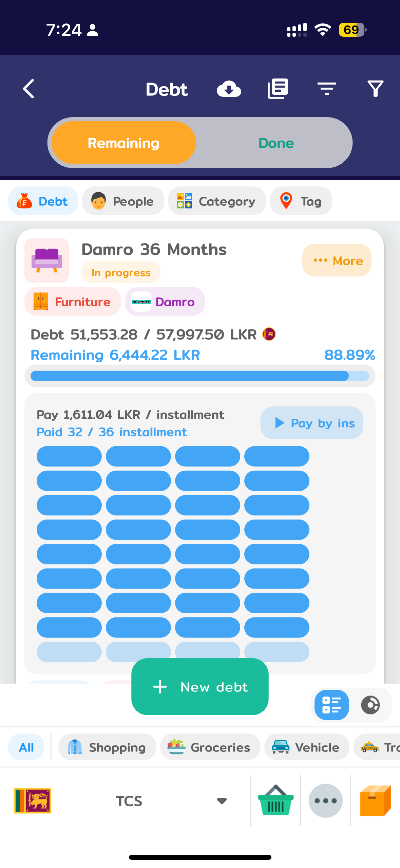This screenshot has height=868, width=400.
Task: Select the People tab
Action: (x=123, y=201)
